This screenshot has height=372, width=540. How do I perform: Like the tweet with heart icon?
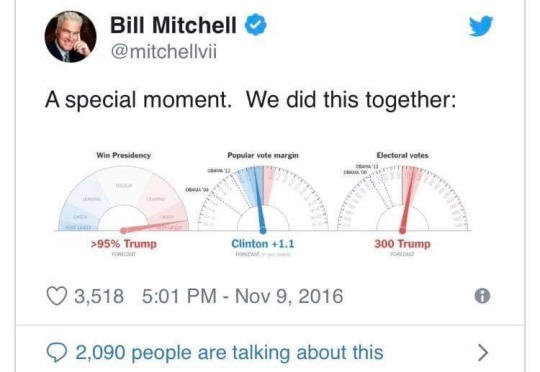56,296
